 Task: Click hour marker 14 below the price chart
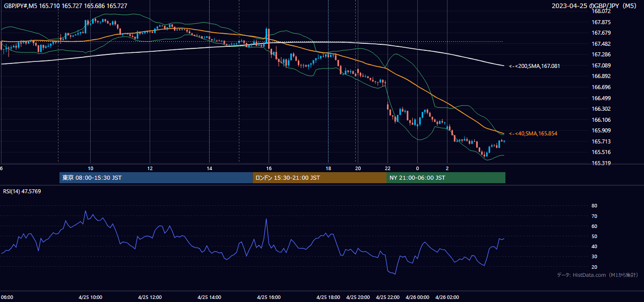209,168
